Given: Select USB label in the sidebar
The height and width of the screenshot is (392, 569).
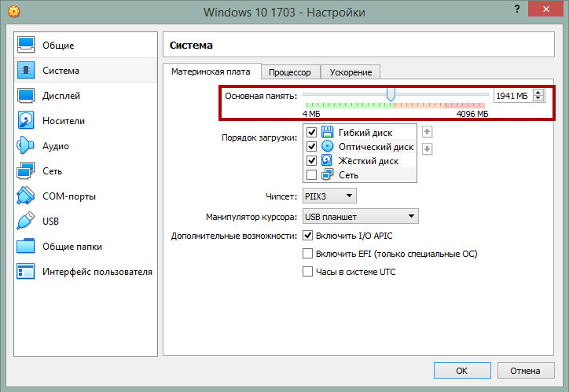Looking at the screenshot, I should pos(50,222).
